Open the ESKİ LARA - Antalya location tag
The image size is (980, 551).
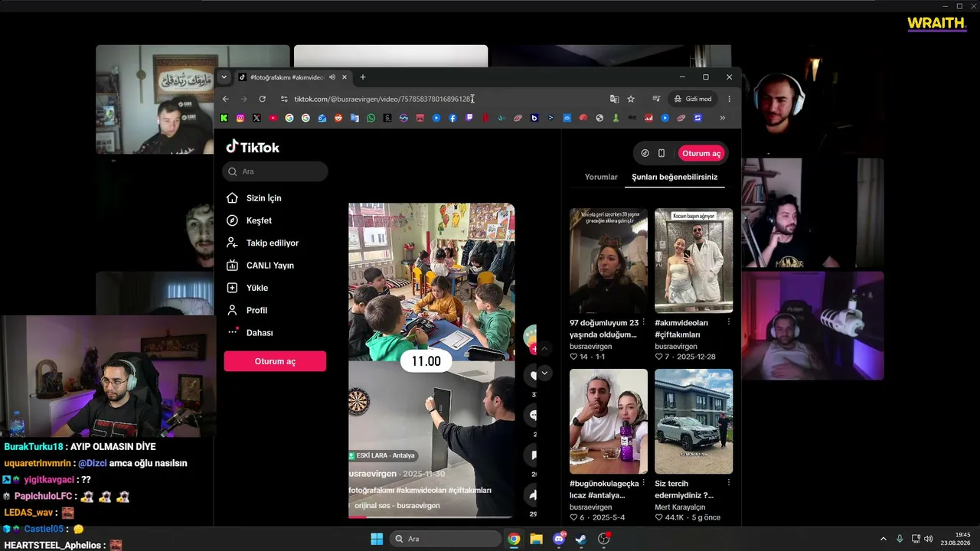point(383,455)
